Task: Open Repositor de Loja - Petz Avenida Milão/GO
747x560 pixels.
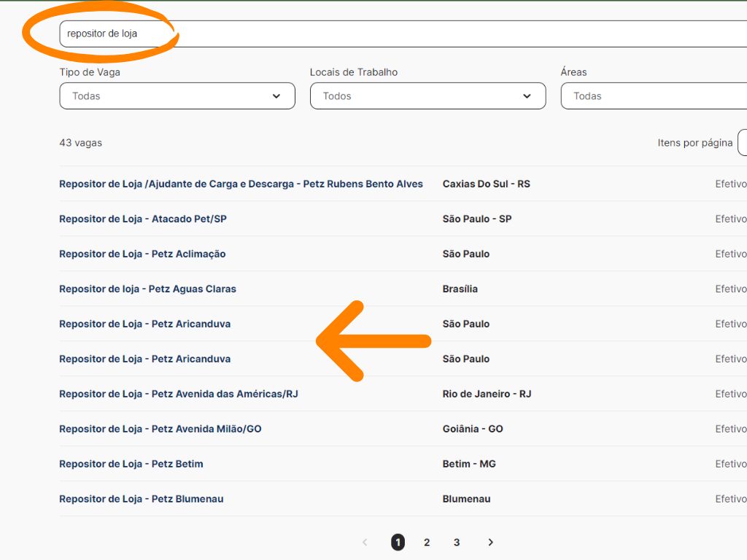Action: pyautogui.click(x=160, y=429)
